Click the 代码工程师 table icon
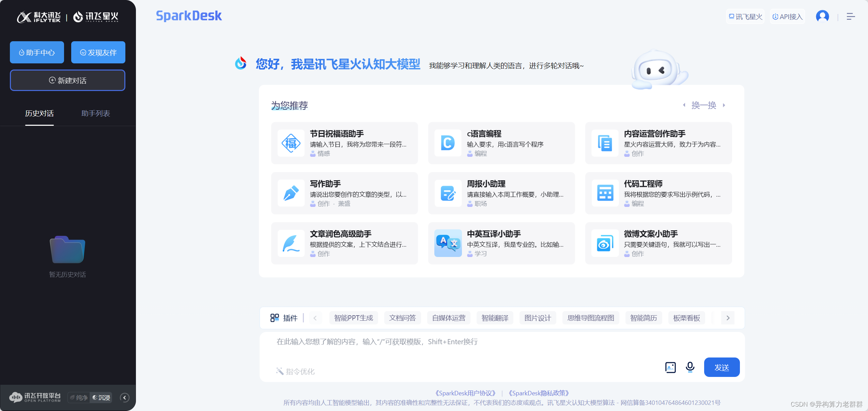The image size is (868, 411). pos(605,193)
